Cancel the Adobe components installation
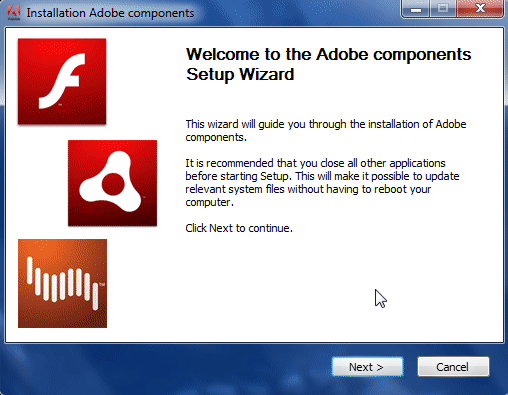Image resolution: width=508 pixels, height=395 pixels. [x=453, y=367]
